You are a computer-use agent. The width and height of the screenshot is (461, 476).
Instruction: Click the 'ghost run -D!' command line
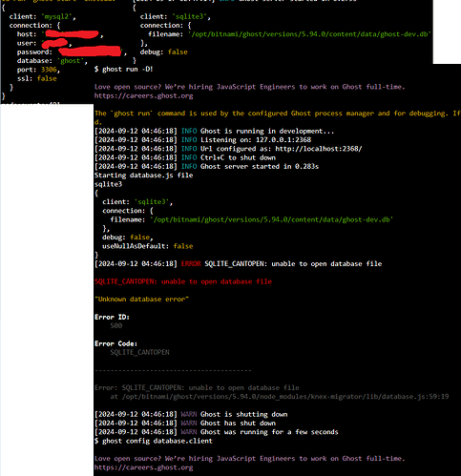[124, 69]
